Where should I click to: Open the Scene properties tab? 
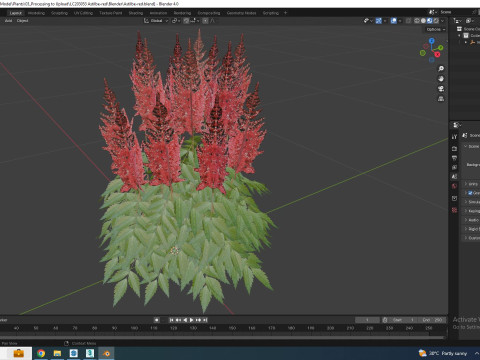tap(454, 177)
